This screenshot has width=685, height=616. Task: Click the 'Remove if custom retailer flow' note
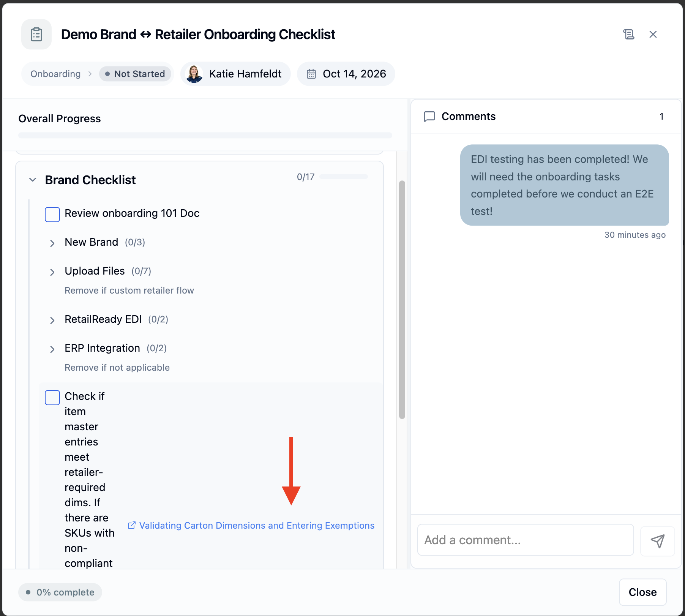coord(129,291)
